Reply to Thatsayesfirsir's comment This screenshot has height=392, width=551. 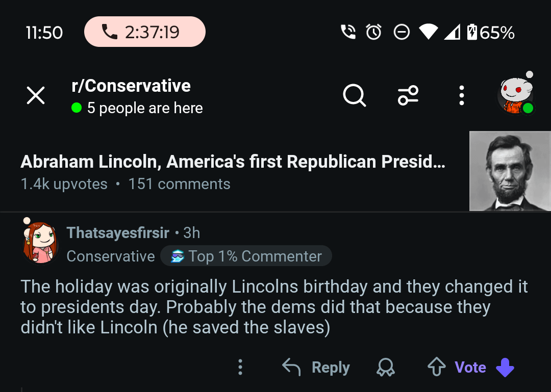316,367
